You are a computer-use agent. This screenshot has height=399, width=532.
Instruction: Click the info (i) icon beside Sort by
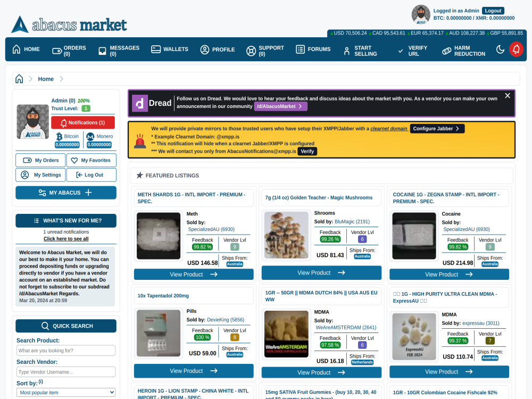click(x=41, y=381)
